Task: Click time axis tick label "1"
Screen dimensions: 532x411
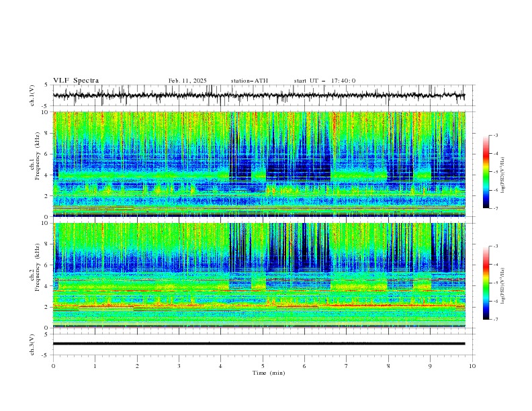Action: click(95, 366)
